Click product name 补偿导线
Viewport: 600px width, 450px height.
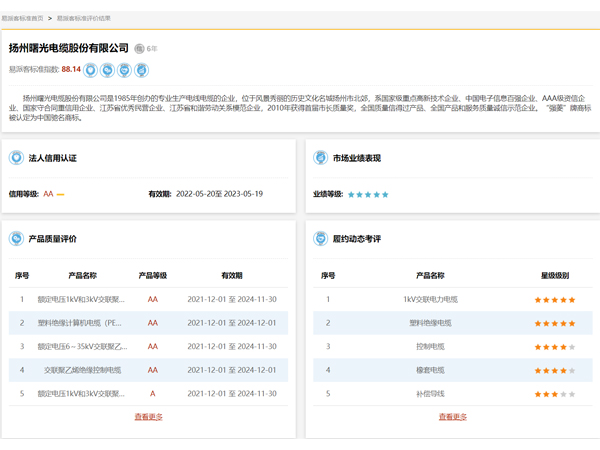pyautogui.click(x=430, y=394)
